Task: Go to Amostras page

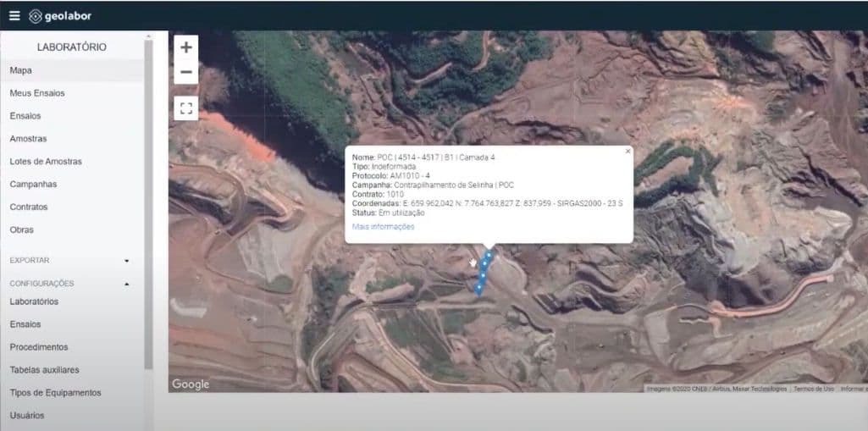Action: tap(28, 139)
